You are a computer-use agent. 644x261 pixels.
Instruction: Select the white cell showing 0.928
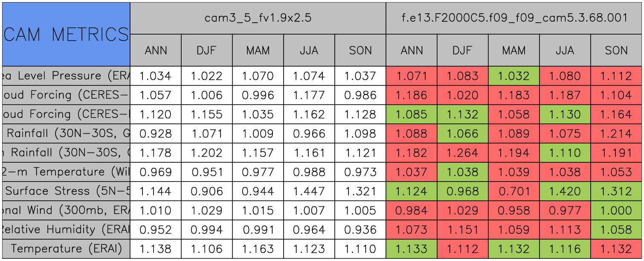point(156,133)
